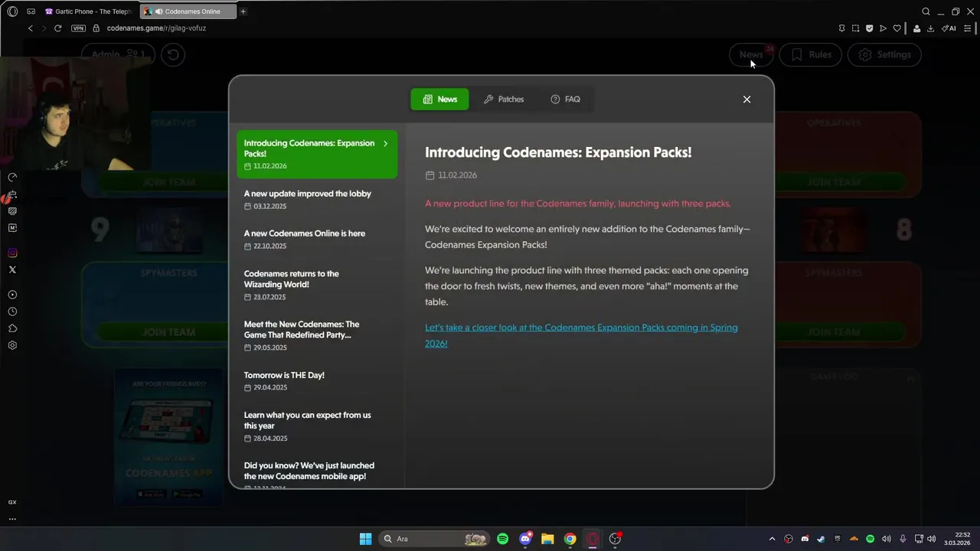Show hidden system tray icons chevron
Screen dimensions: 980x551
pos(772,539)
